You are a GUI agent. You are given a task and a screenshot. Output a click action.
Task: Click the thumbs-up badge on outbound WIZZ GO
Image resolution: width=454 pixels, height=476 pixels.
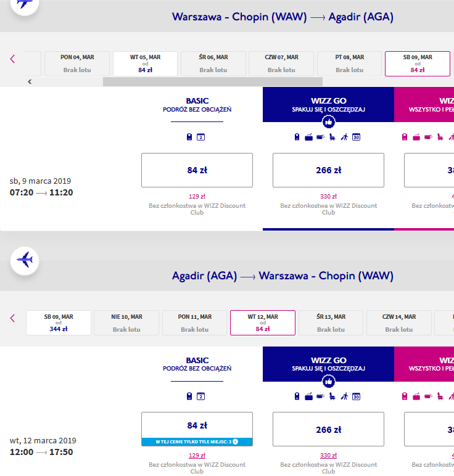click(x=328, y=122)
